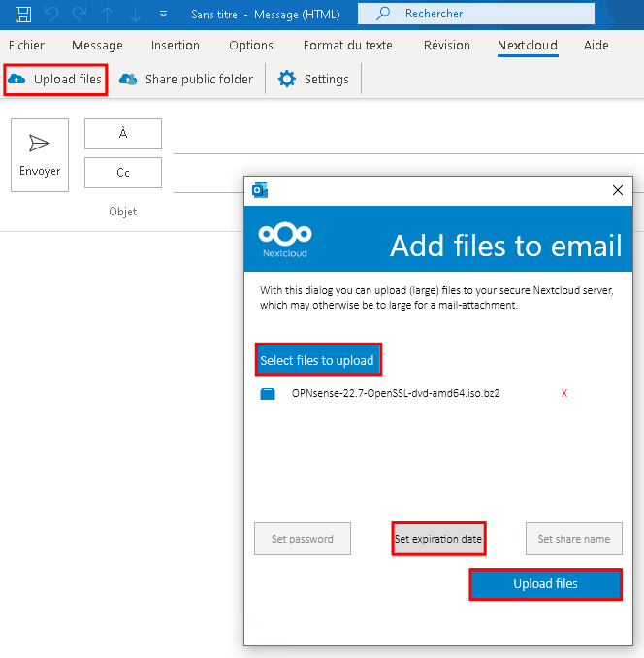Click the Save icon in title bar
The image size is (644, 658).
coord(23,15)
